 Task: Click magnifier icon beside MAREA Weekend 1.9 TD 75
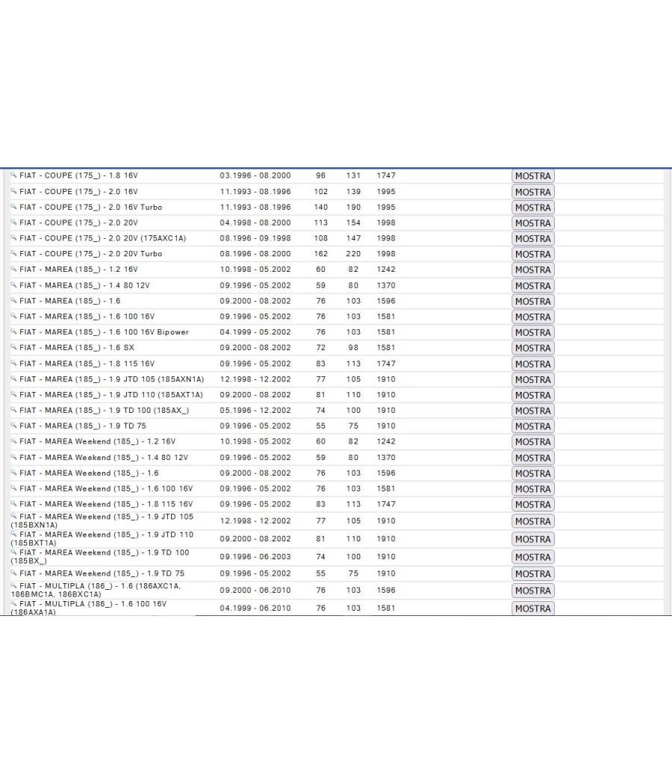(x=14, y=573)
